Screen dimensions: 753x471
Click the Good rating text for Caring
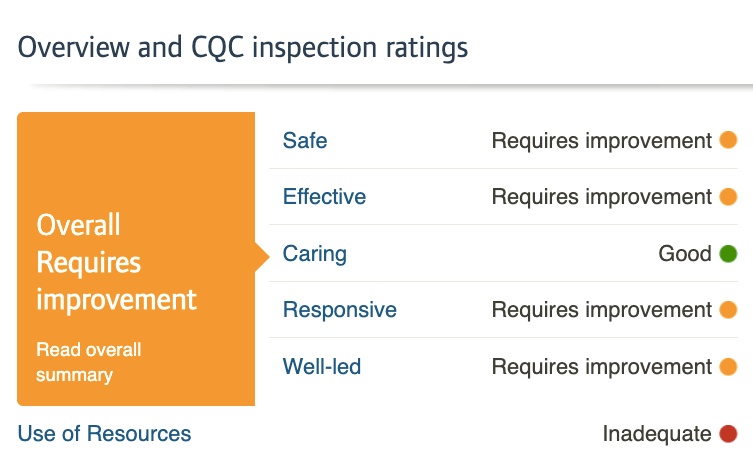click(x=684, y=254)
